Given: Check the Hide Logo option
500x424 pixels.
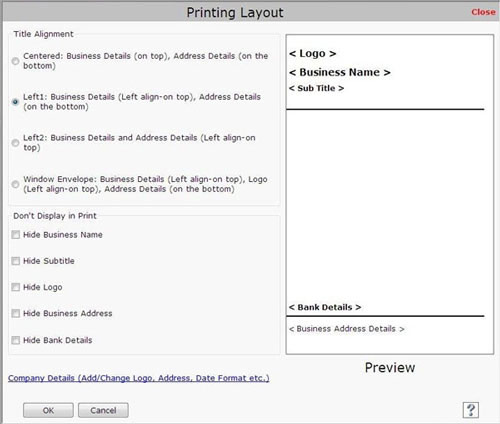Looking at the screenshot, I should (x=16, y=287).
